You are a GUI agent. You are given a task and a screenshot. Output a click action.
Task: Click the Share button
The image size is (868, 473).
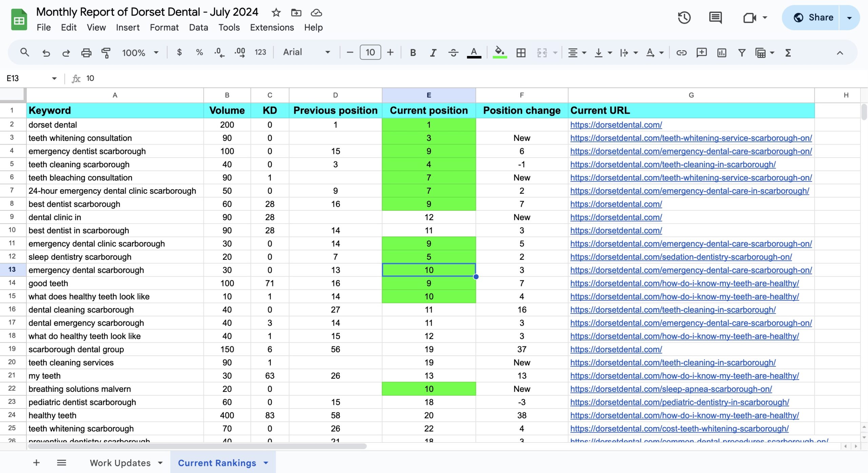tap(813, 18)
